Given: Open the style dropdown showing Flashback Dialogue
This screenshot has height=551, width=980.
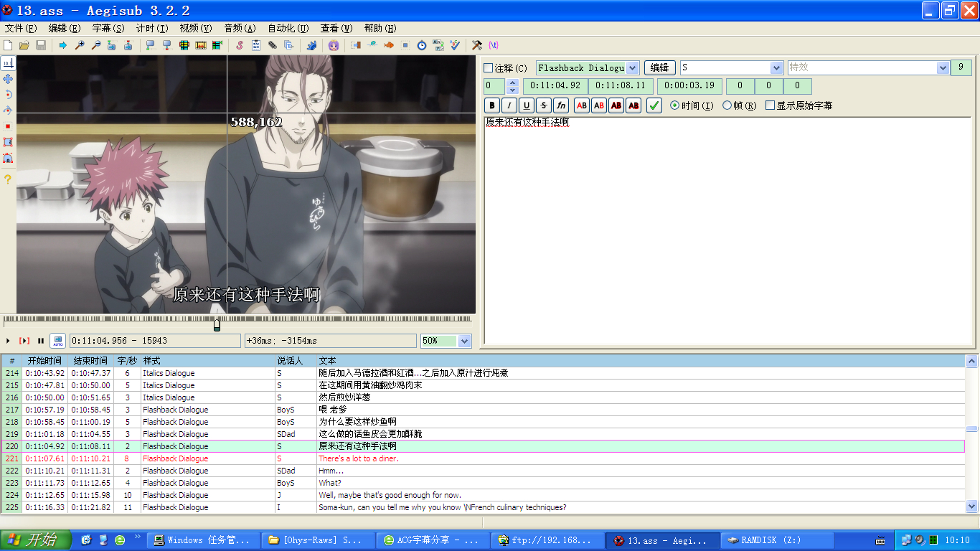Looking at the screenshot, I should pyautogui.click(x=632, y=68).
